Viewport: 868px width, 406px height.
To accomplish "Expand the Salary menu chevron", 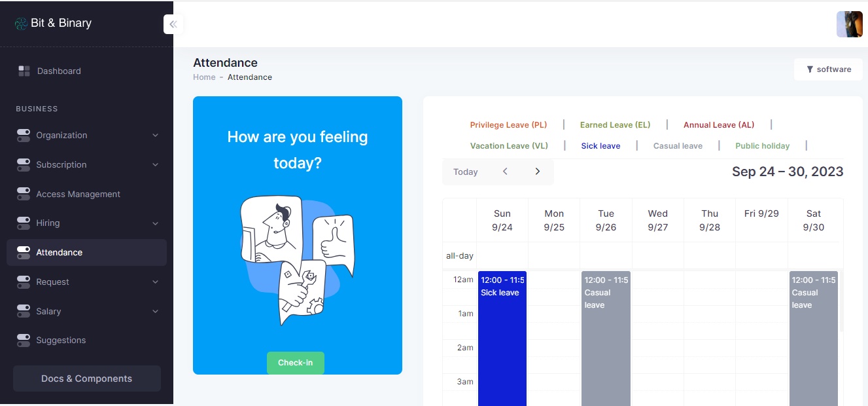I will [155, 312].
